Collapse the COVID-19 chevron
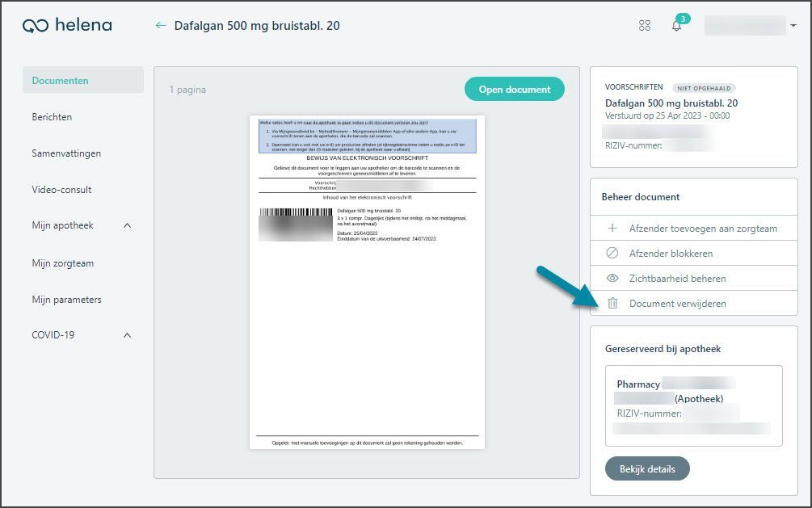This screenshot has height=508, width=812. pos(128,335)
